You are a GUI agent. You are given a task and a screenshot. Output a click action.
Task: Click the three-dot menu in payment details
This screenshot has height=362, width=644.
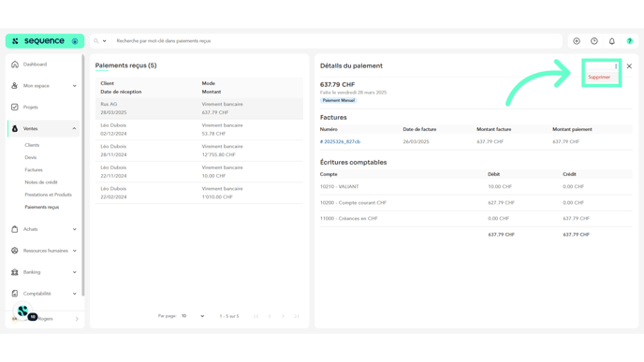tap(616, 66)
